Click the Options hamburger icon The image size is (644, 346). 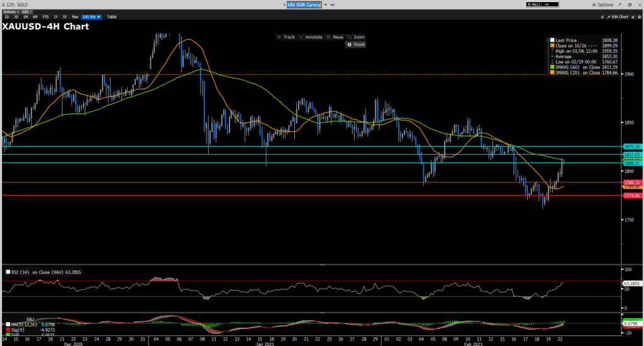coord(594,5)
